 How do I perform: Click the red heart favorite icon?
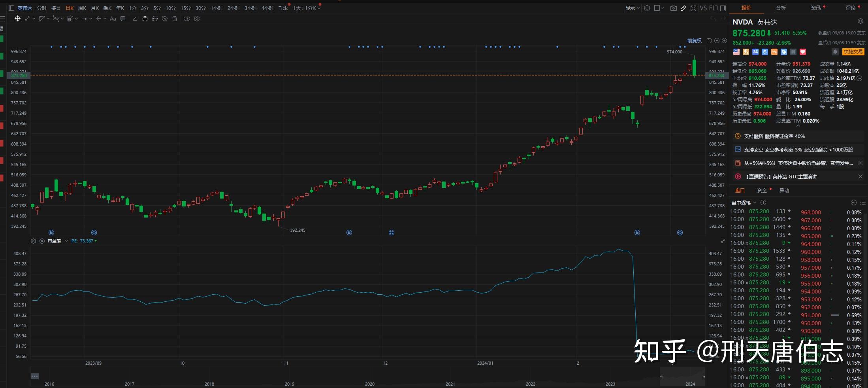[803, 52]
